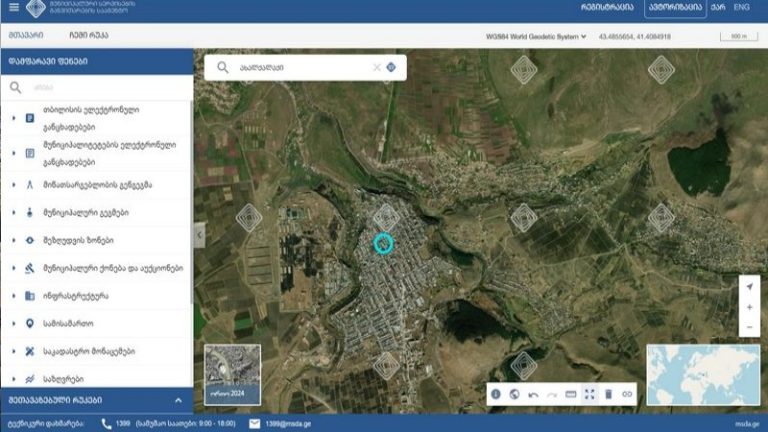Expand სამისამართო layer group
Screen dimensions: 768x432
tap(14, 323)
